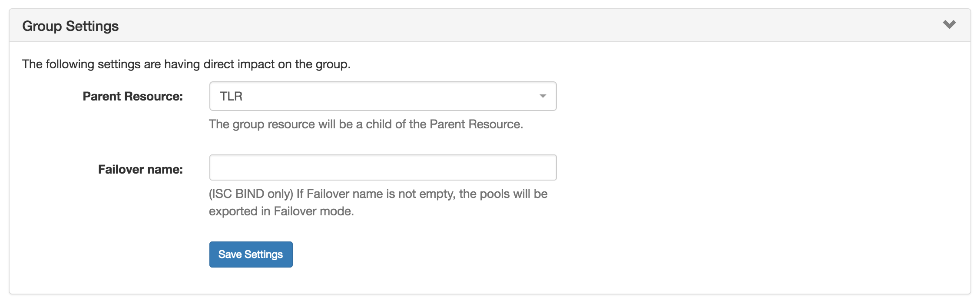The image size is (980, 308).
Task: Click the Parent Resource child help text
Action: click(x=366, y=124)
